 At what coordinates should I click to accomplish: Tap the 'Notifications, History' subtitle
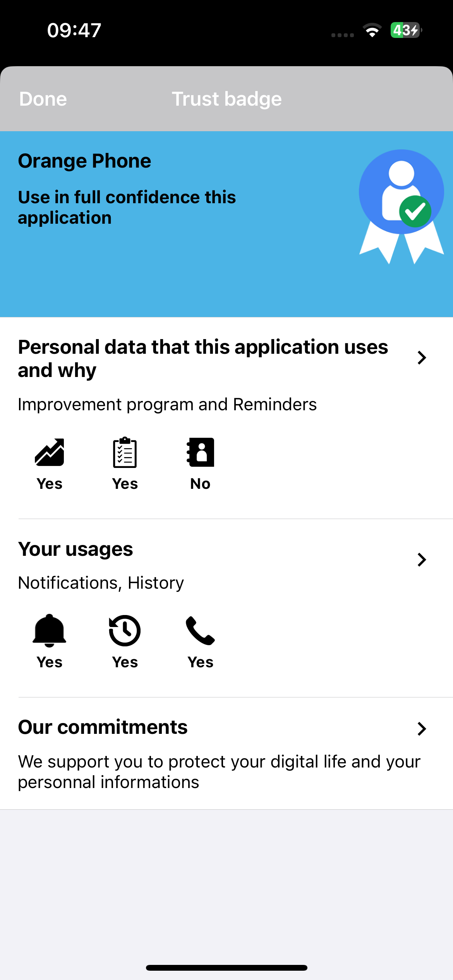[x=101, y=583]
